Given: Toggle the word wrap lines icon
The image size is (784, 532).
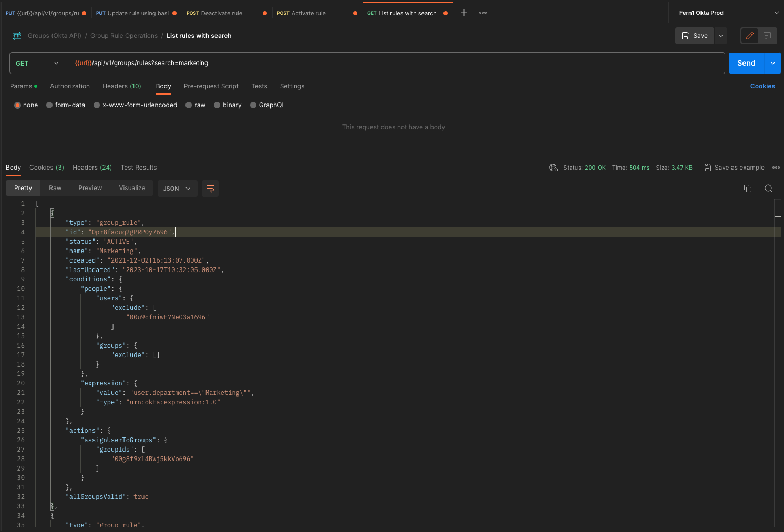Looking at the screenshot, I should [x=210, y=189].
